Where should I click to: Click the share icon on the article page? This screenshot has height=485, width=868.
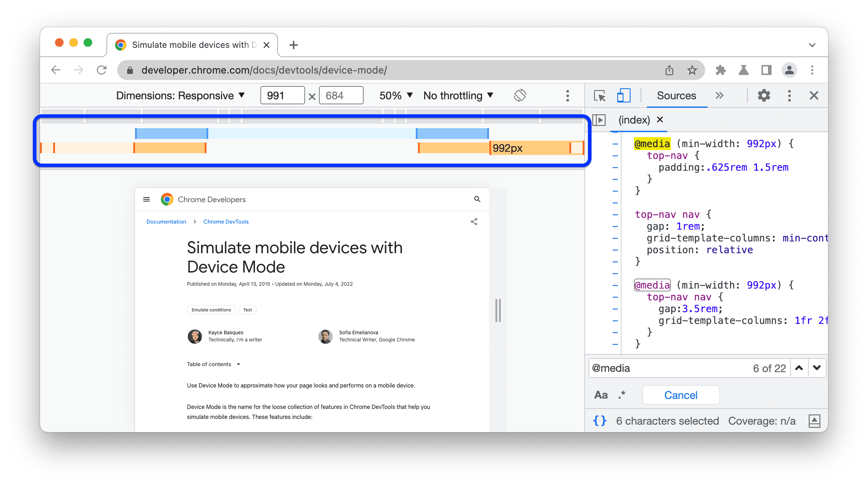pyautogui.click(x=474, y=222)
